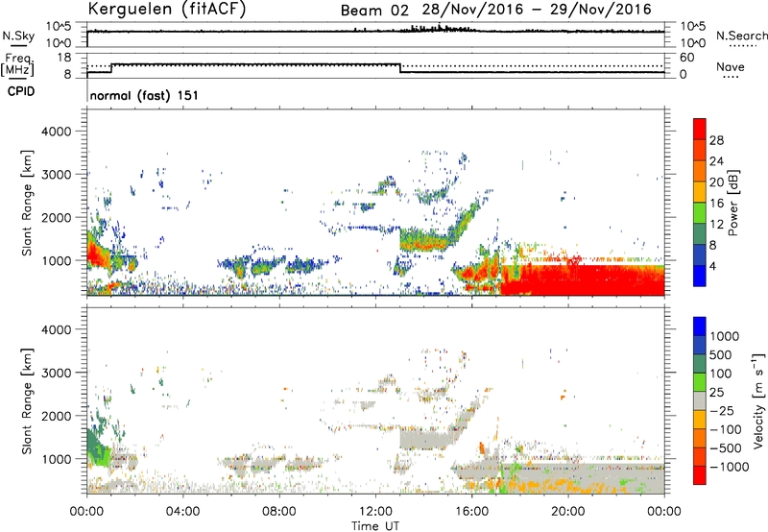This screenshot has height=532, width=768.
Task: Click the "Nave" legend label
Action: pyautogui.click(x=731, y=67)
